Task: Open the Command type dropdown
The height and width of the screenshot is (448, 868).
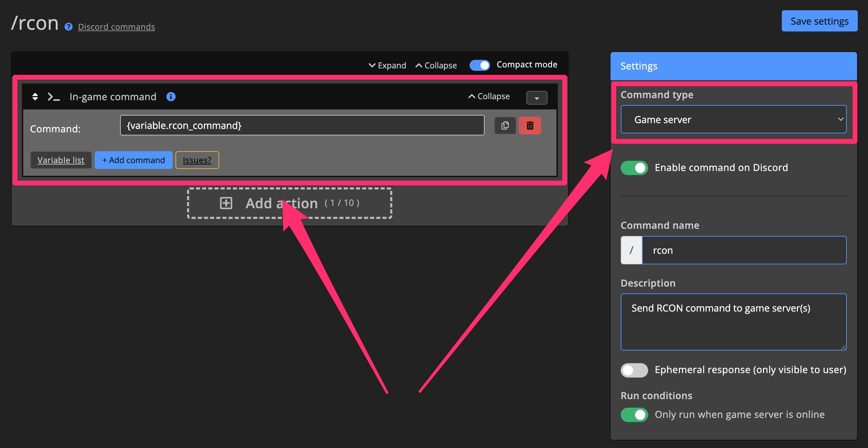Action: [x=733, y=119]
